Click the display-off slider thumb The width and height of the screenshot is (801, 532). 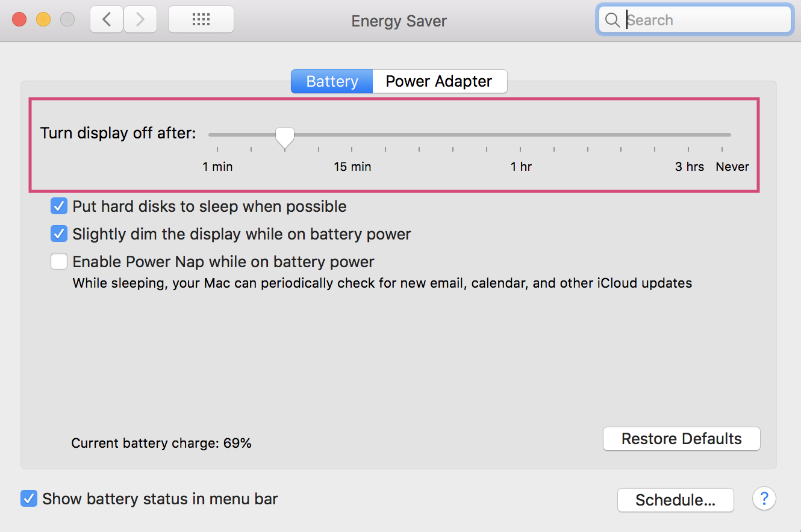[x=284, y=137]
